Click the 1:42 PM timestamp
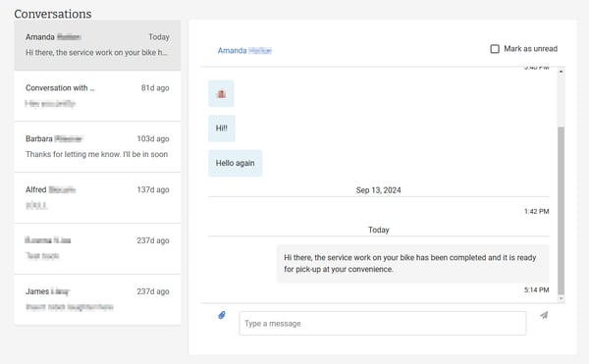The height and width of the screenshot is (364, 589). (x=536, y=211)
